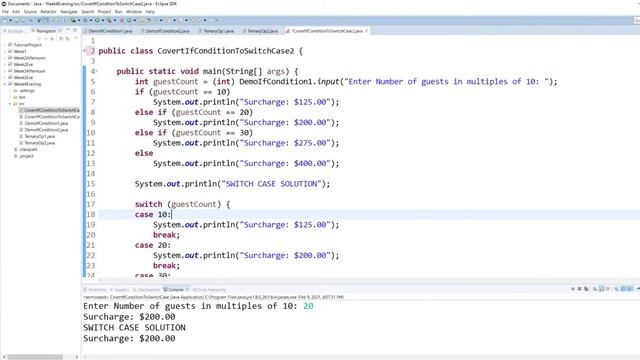Collapse the Week4Evening project node
Viewport: 640px width, 360px height.
5,84
